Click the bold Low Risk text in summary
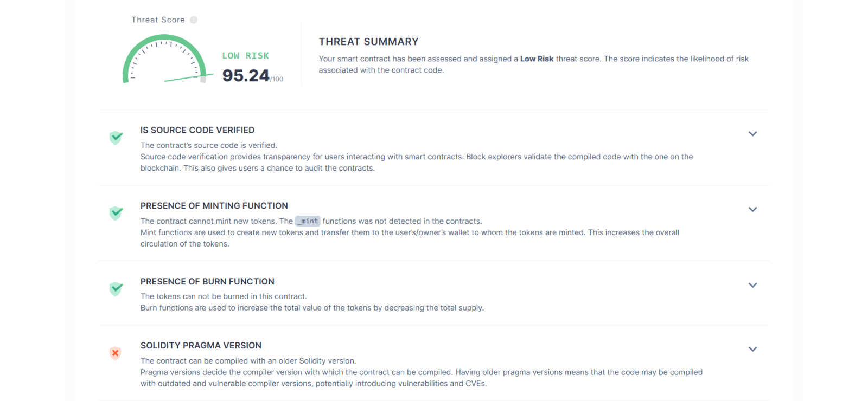 (537, 59)
